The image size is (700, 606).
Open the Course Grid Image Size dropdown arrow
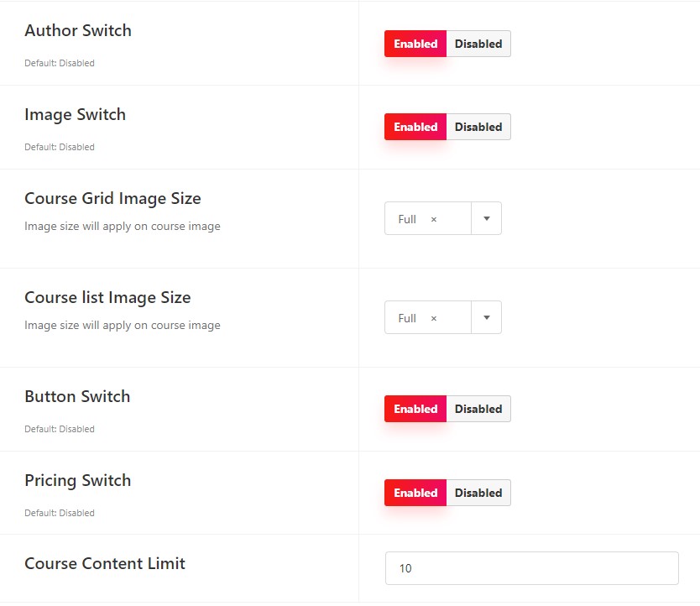[x=487, y=218]
